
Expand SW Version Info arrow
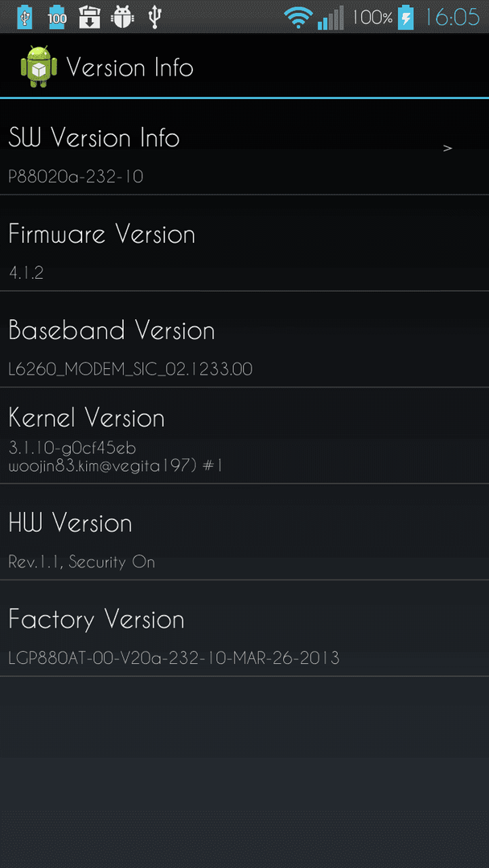pyautogui.click(x=448, y=148)
